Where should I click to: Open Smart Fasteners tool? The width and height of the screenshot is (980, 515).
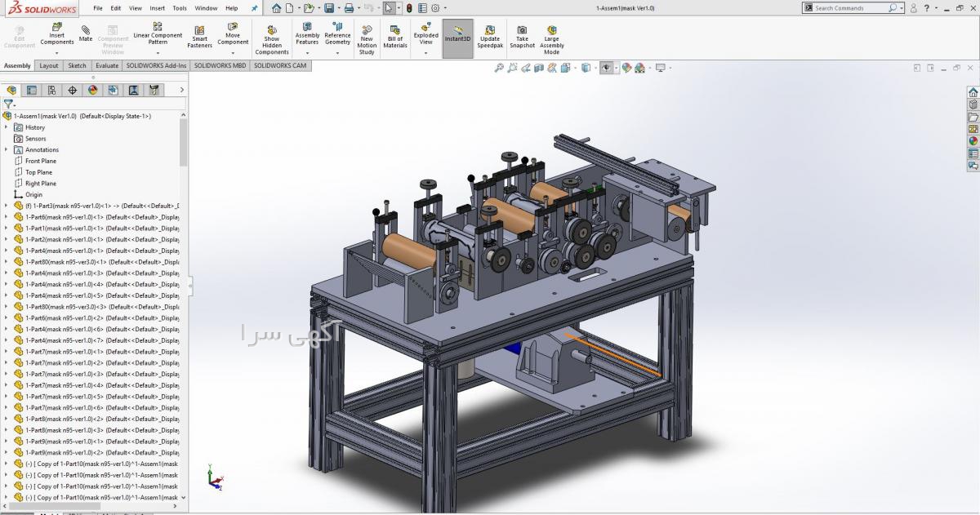(199, 38)
